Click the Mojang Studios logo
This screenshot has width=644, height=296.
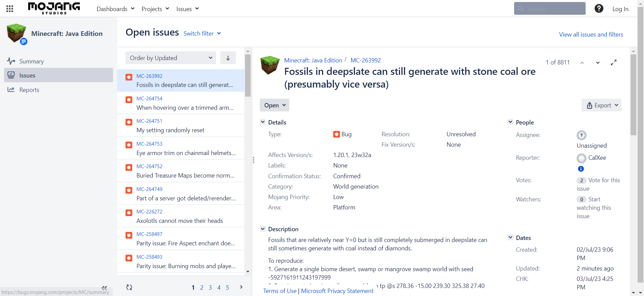(54, 8)
